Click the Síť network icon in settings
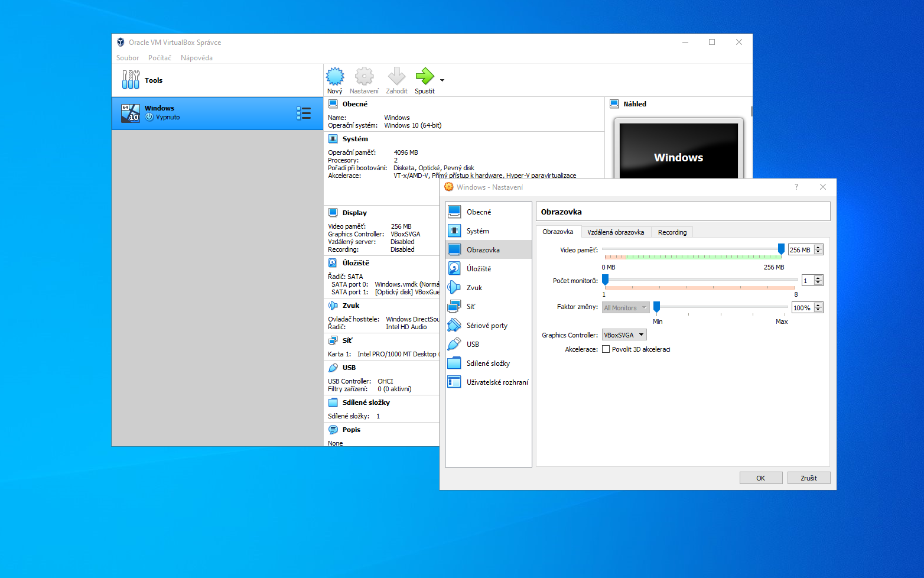 click(x=454, y=306)
